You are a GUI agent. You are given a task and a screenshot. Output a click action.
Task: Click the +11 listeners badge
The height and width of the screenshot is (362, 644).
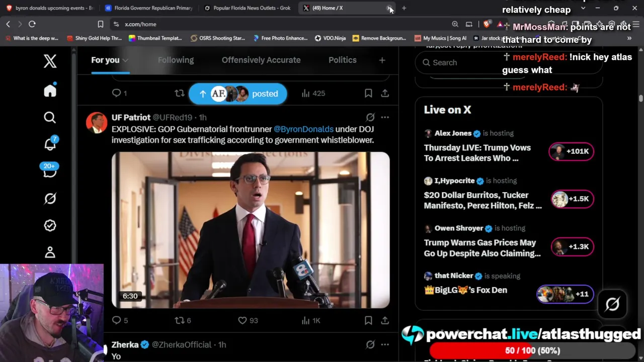pos(565,294)
